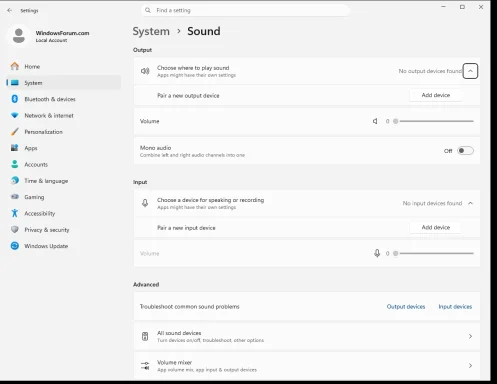Click the All sound devices icon
The height and width of the screenshot is (384, 497).
click(145, 336)
